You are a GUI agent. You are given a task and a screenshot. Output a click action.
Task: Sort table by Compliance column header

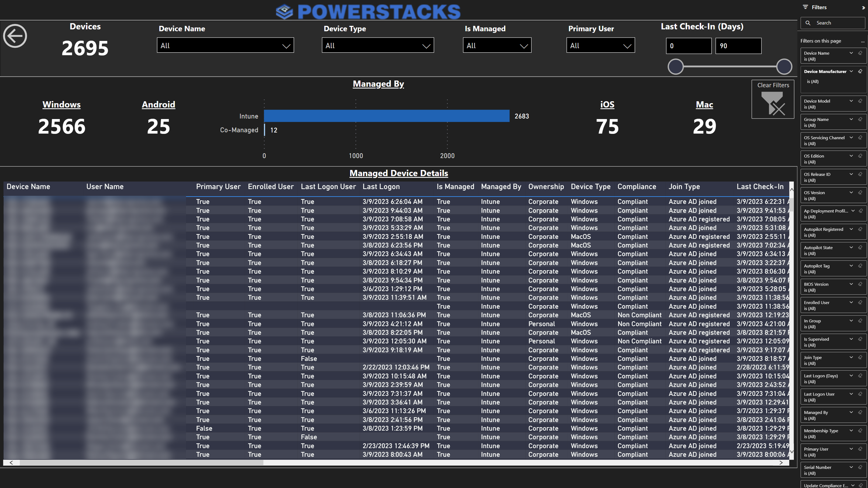click(x=636, y=187)
